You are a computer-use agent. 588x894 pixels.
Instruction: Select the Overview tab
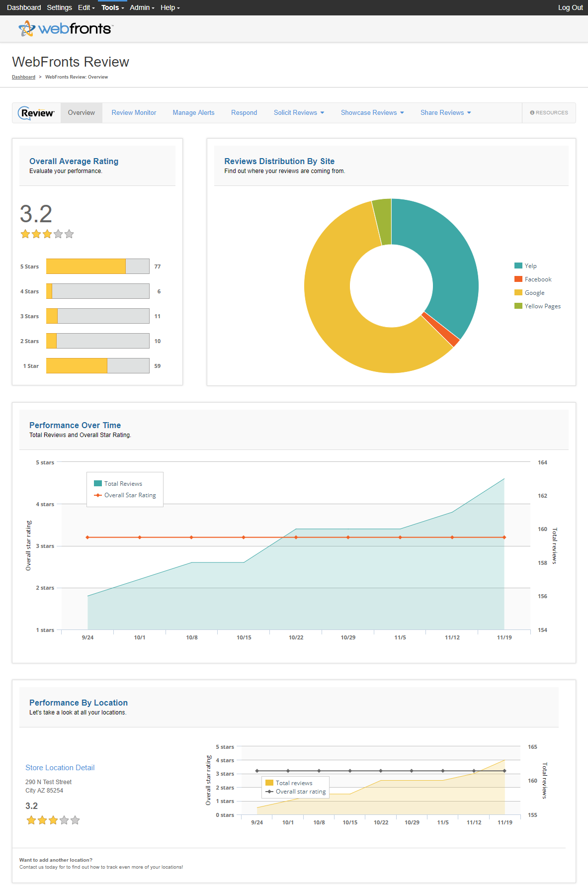pos(82,113)
